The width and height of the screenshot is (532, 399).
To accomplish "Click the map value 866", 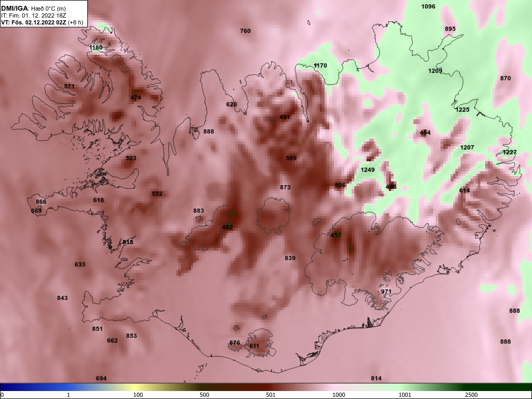I will coord(41,202).
